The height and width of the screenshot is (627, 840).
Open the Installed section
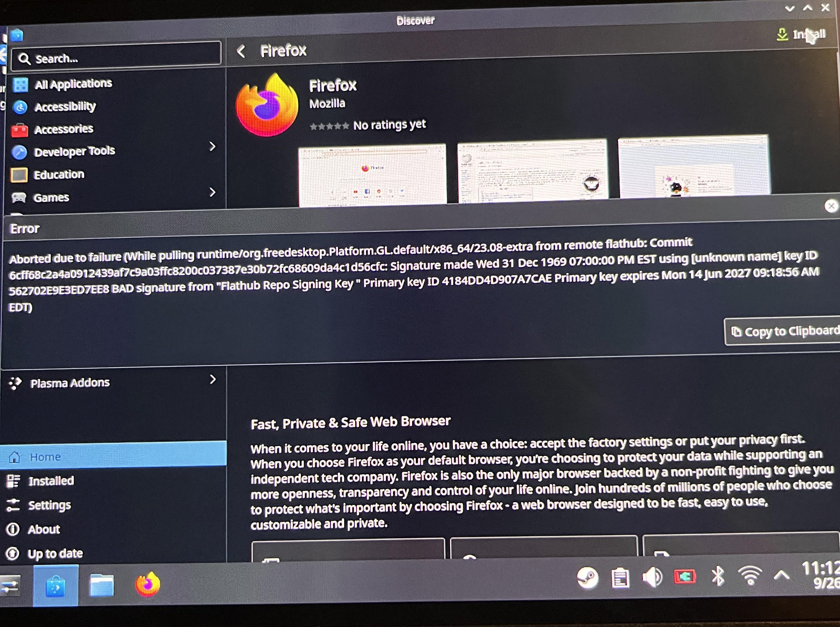click(51, 481)
